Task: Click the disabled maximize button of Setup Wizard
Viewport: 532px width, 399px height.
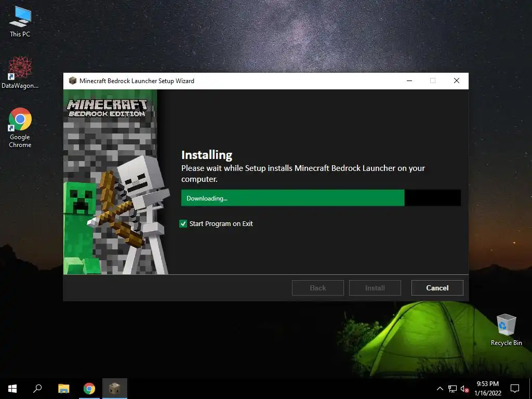Action: pos(433,81)
